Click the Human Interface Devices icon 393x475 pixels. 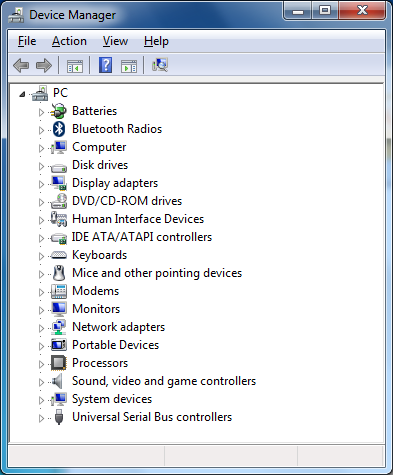point(59,219)
